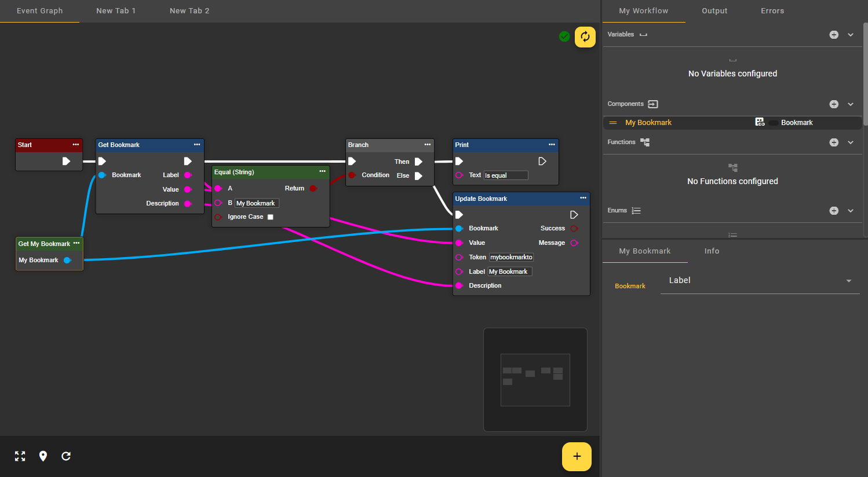Select My Bookmark component in list
868x477 pixels.
648,123
